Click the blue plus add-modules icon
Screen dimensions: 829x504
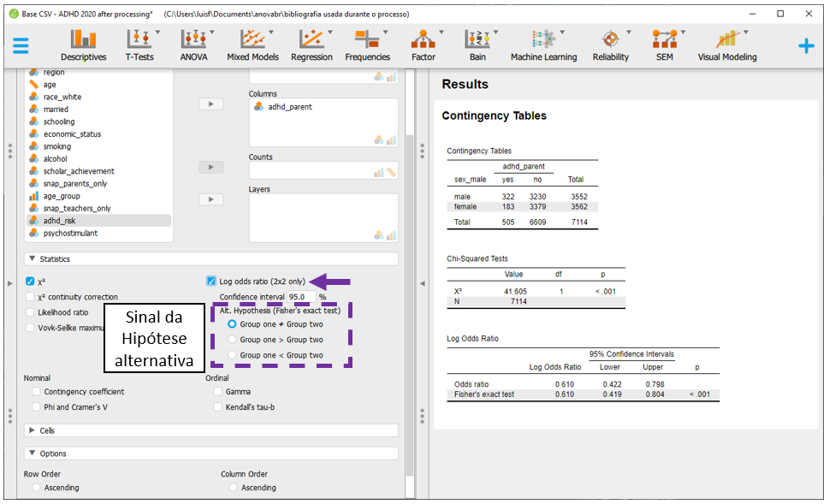pos(806,46)
